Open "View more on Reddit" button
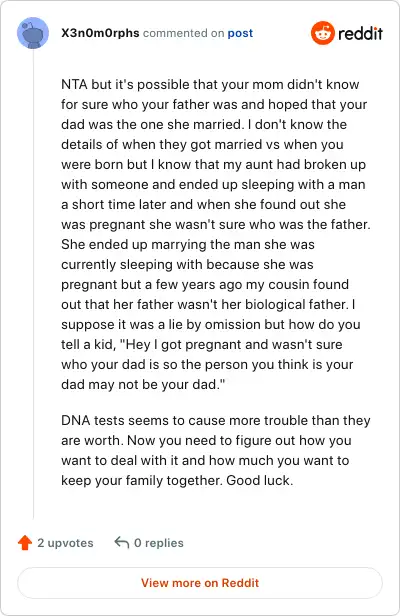 coord(200,583)
